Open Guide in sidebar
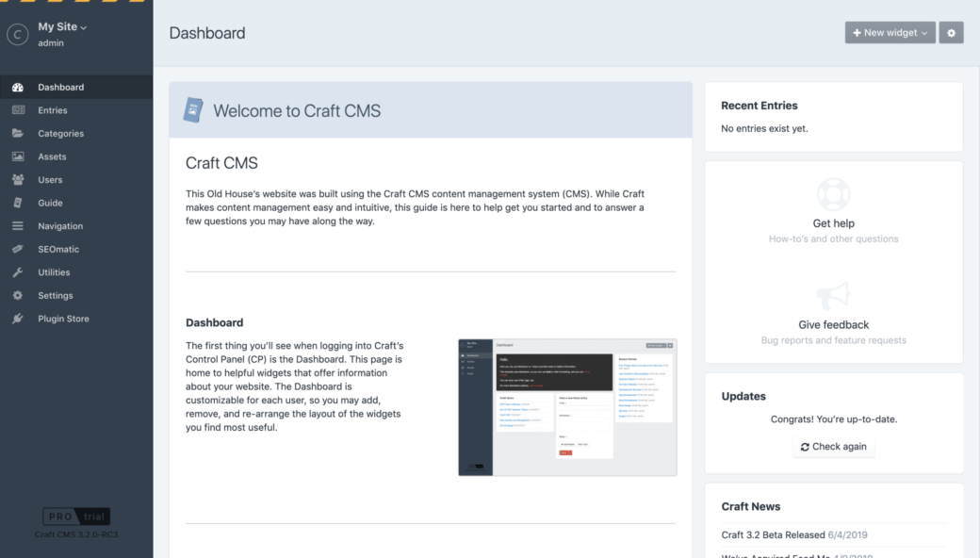This screenshot has width=980, height=558. pos(76,203)
